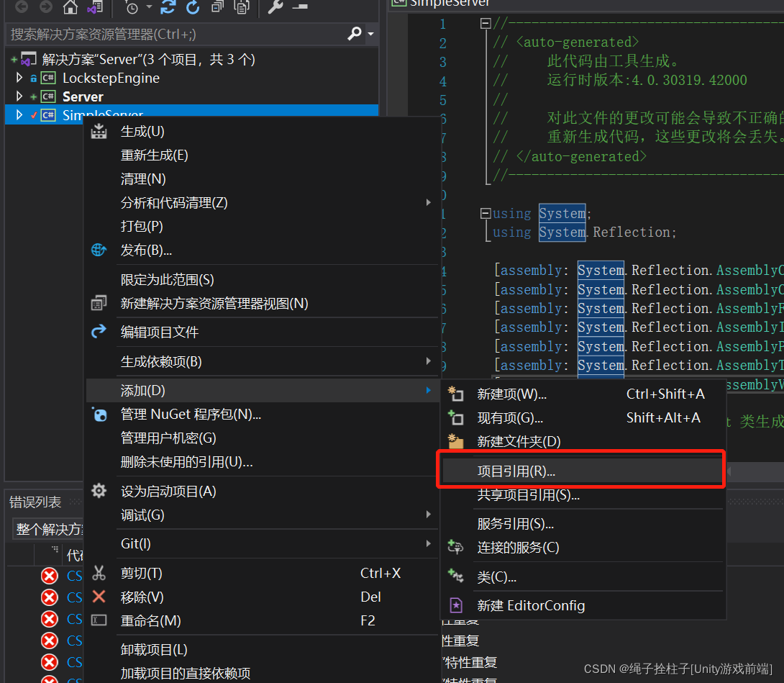The width and height of the screenshot is (784, 683).
Task: Select the bold Server project
Action: (x=83, y=96)
